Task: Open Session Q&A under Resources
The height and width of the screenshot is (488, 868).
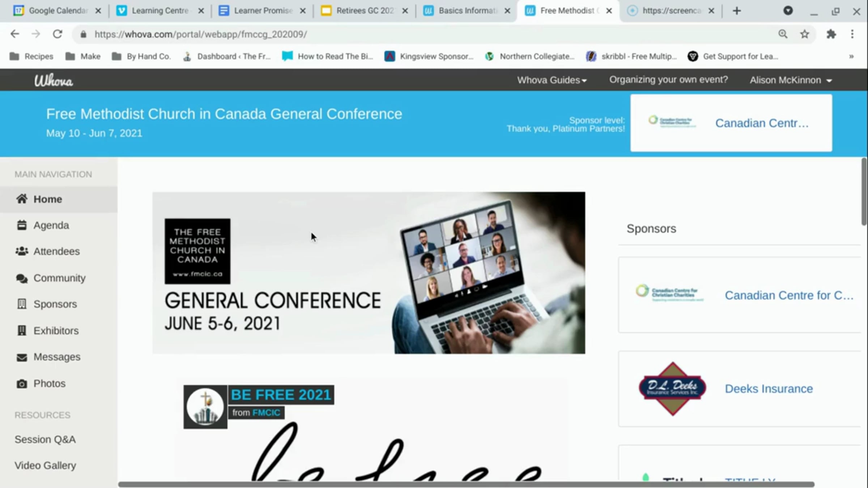Action: (x=45, y=439)
